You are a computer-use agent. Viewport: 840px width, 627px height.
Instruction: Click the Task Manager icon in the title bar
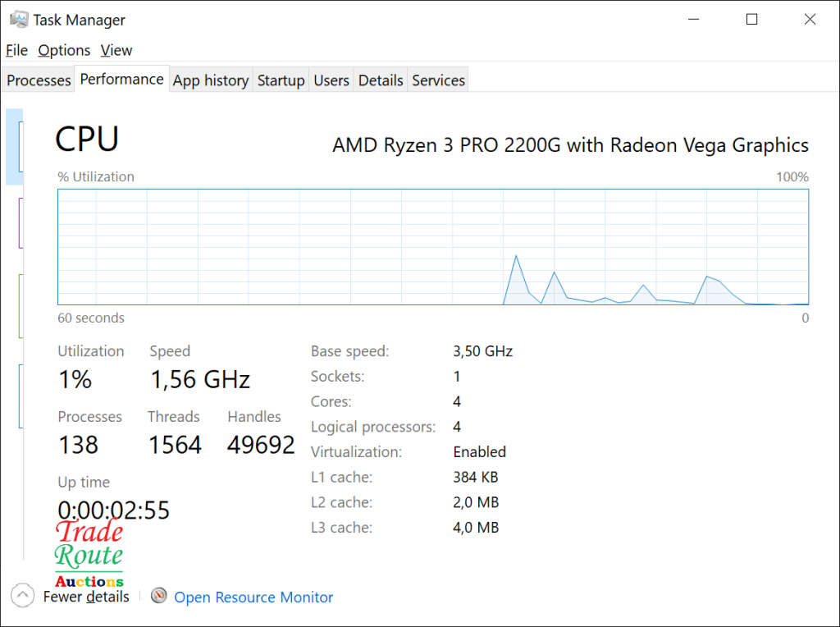17,18
